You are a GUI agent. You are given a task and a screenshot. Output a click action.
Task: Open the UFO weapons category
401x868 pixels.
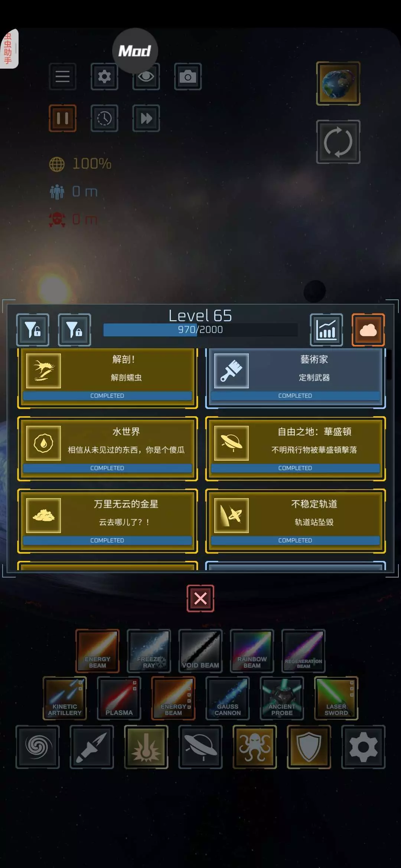[x=200, y=747]
